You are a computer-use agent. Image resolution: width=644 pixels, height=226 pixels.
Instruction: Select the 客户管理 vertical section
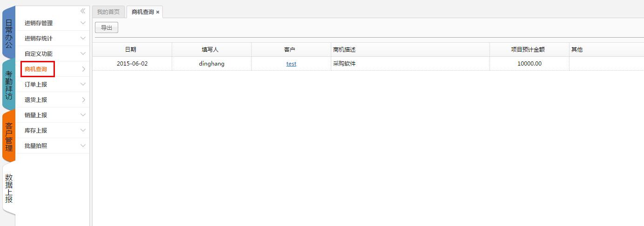coord(9,137)
